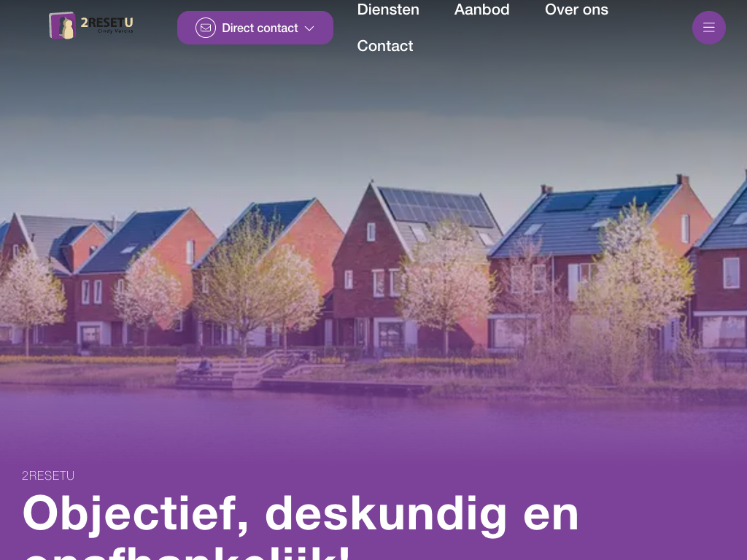
Task: Click the cut-off second headline line
Action: 186,553
